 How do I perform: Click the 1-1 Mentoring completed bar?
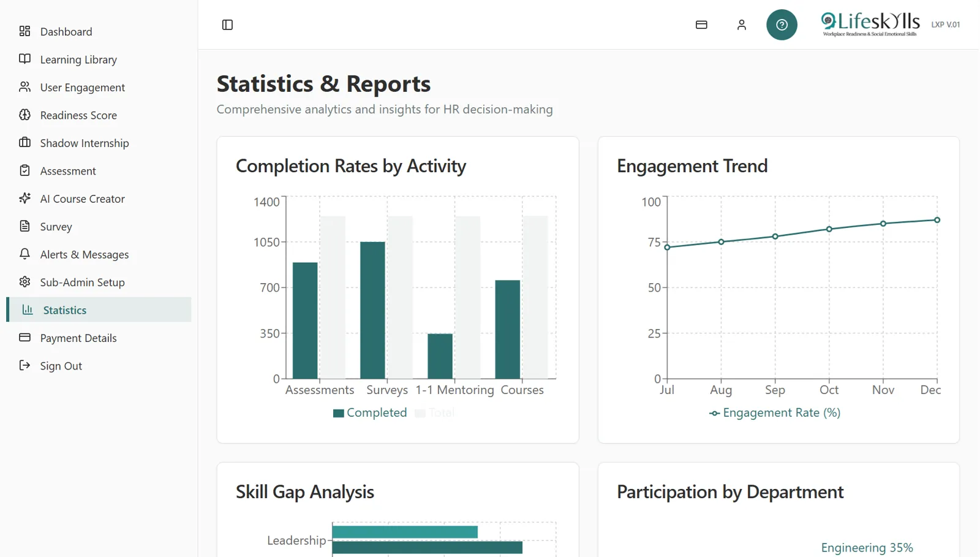tap(440, 356)
